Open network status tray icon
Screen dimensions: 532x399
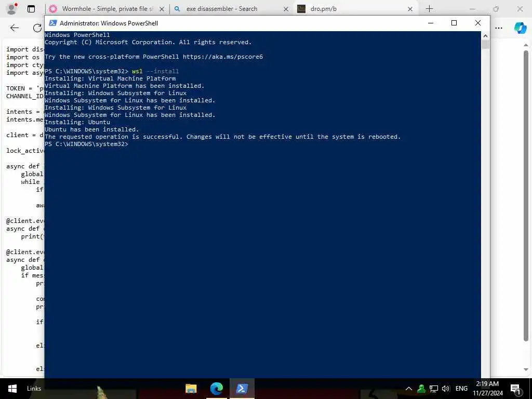coord(434,389)
